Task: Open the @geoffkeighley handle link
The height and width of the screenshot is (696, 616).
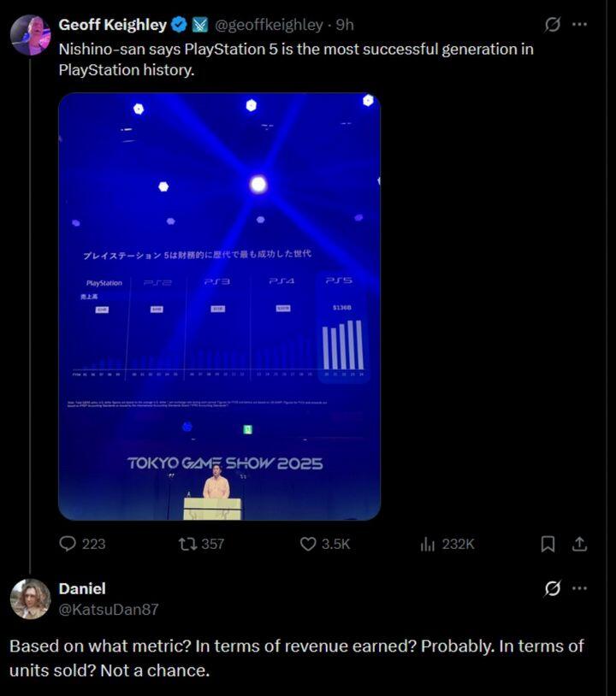Action: (275, 25)
